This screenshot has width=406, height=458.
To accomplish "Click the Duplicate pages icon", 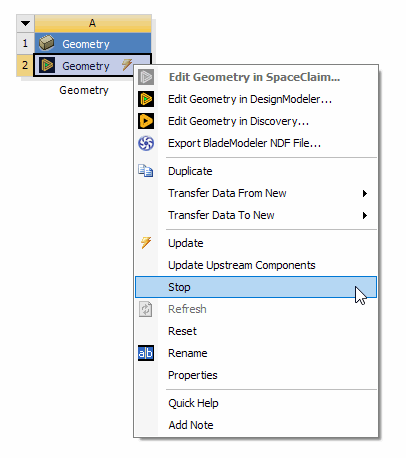I will [x=146, y=171].
